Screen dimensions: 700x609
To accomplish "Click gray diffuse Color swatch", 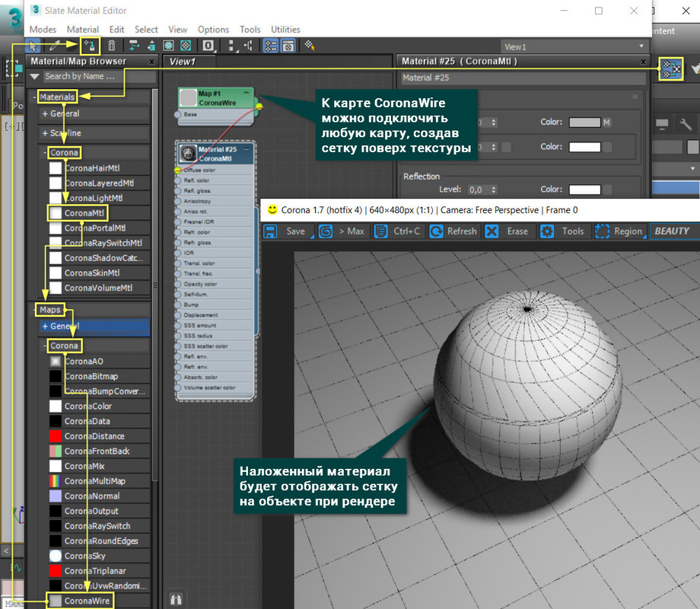I will click(584, 123).
